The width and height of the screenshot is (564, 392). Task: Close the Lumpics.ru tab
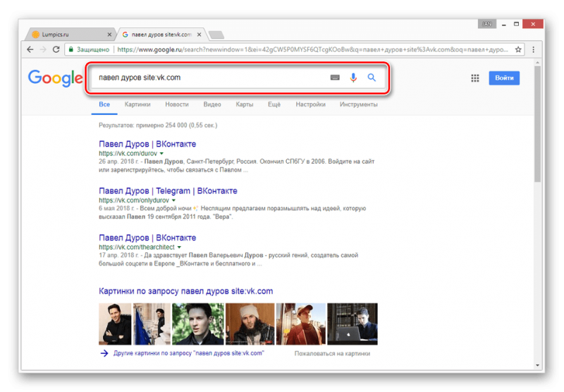[109, 35]
